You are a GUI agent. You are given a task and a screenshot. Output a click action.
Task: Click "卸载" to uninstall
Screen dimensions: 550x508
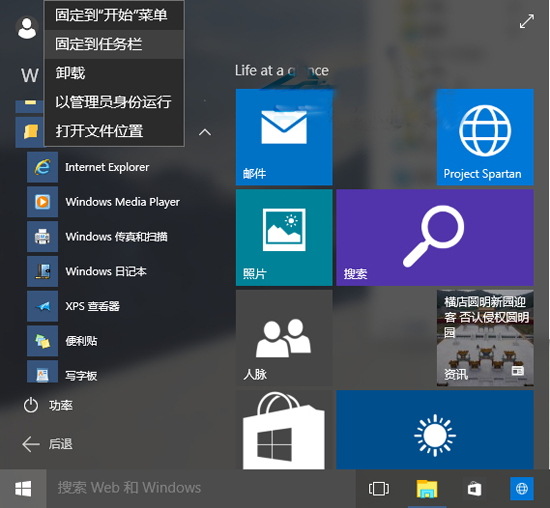pyautogui.click(x=114, y=73)
